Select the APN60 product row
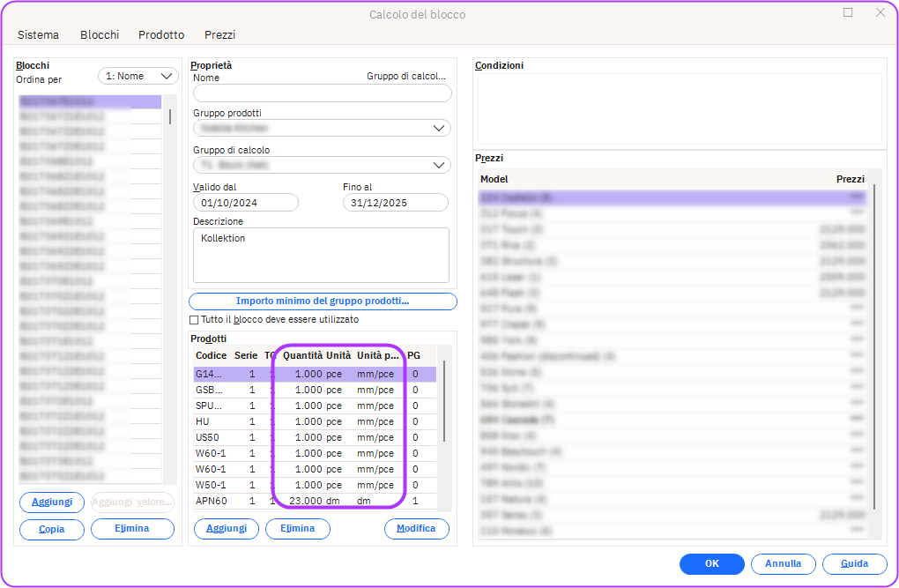The width and height of the screenshot is (899, 588). (212, 502)
